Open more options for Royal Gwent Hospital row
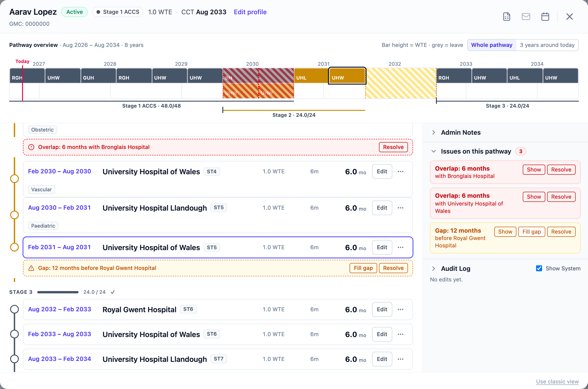 (400, 309)
